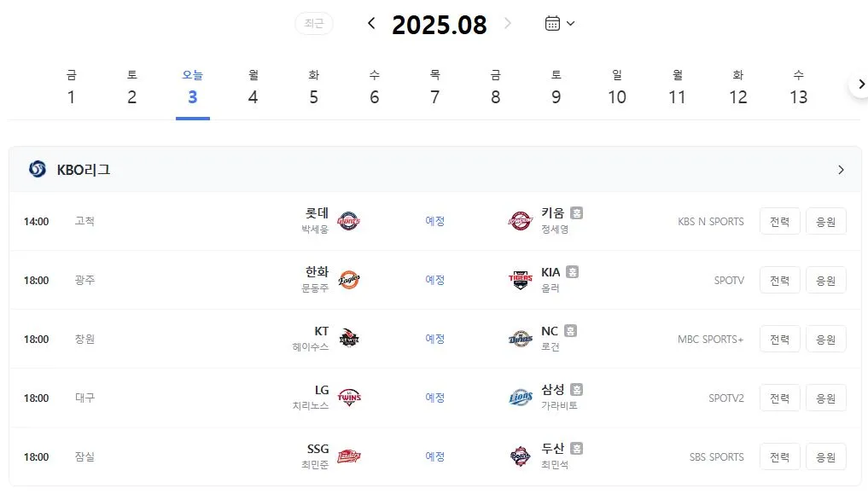Click the Kiwoom Heroes team logo
Image resolution: width=868 pixels, height=494 pixels.
(520, 221)
